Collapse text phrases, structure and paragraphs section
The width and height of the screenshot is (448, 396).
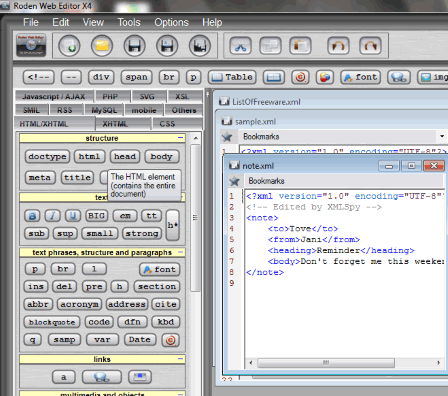coord(181,252)
